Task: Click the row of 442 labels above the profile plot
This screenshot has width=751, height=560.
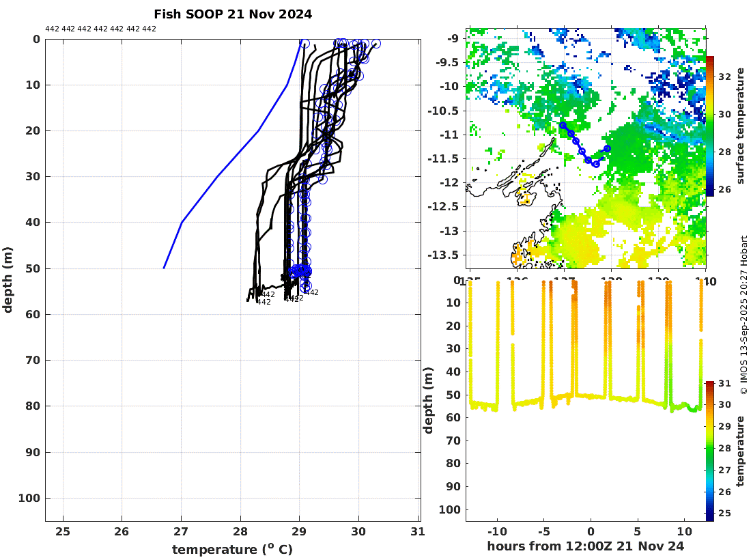Action: coord(100,29)
